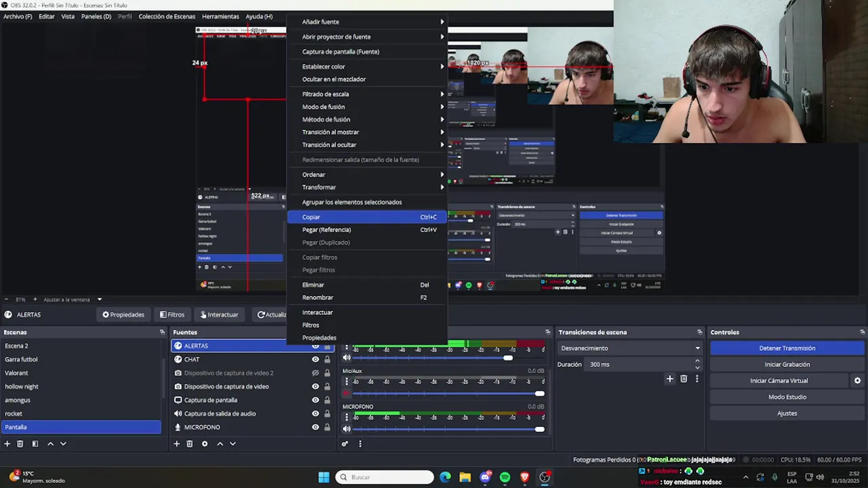Open the Mic/Aux channel options dots
The width and height of the screenshot is (868, 488).
click(347, 382)
